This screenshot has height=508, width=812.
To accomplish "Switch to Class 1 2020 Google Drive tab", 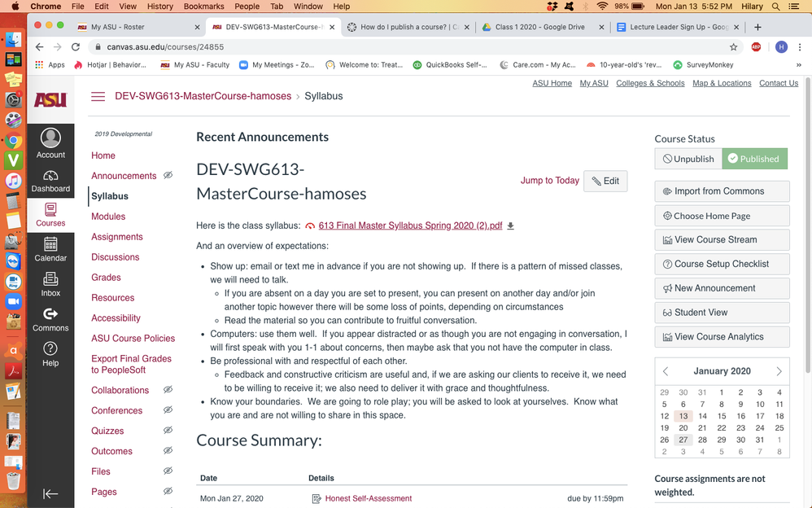I will click(x=539, y=27).
